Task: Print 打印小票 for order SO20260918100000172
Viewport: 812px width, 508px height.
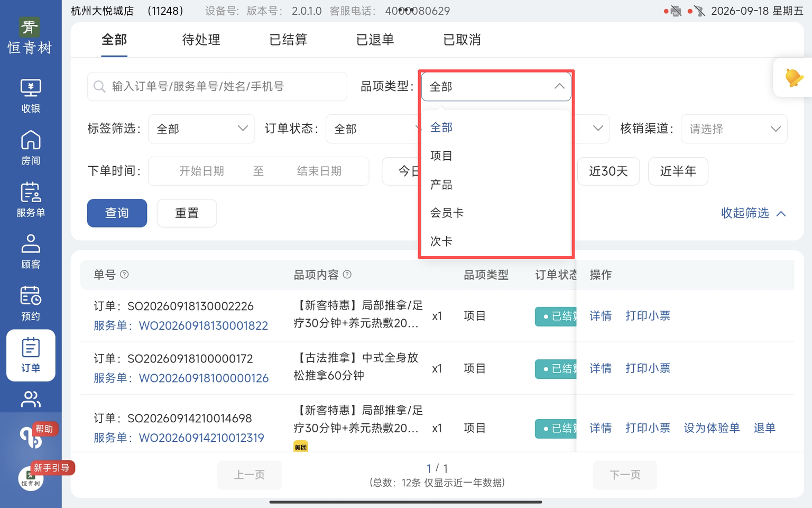Action: pos(648,368)
